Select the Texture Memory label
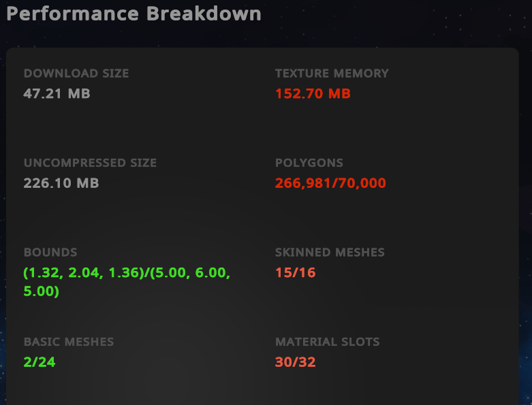Viewport: 532px width, 405px height. [x=332, y=74]
